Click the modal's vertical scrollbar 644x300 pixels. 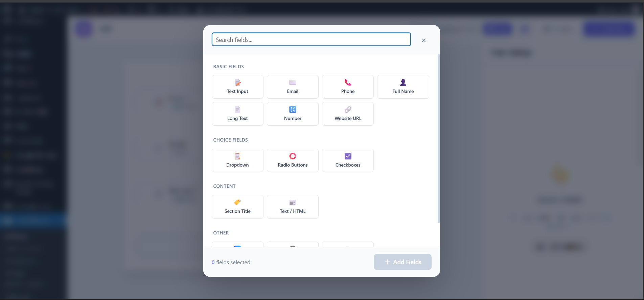click(x=439, y=139)
